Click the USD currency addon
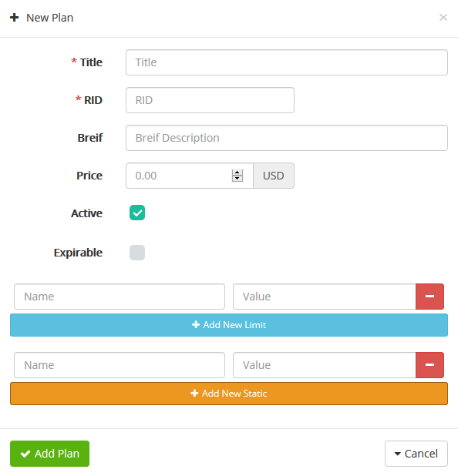This screenshot has width=458, height=476. coord(274,176)
